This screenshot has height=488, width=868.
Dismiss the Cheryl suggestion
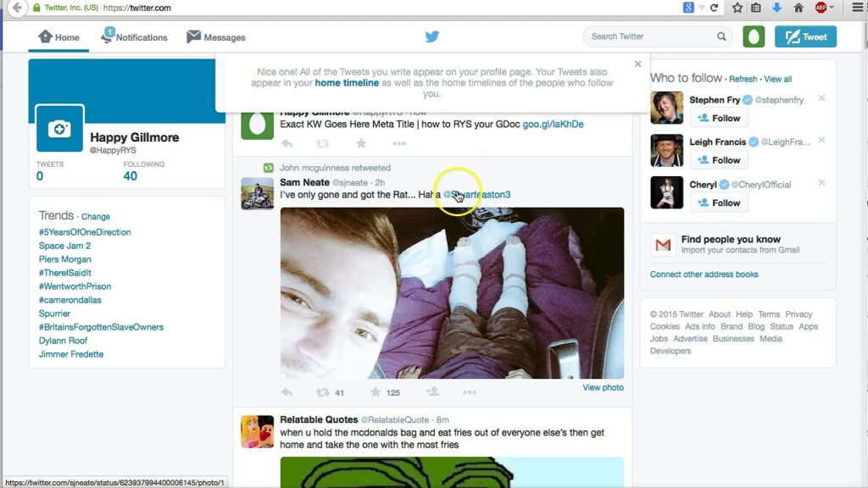821,183
